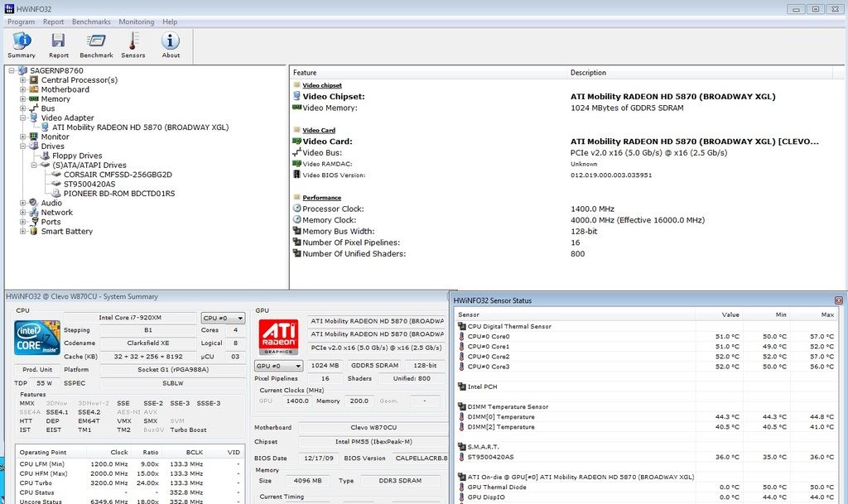Close the HWiNFO32 Sensor Status window
Image resolution: width=848 pixels, height=504 pixels.
pyautogui.click(x=839, y=300)
